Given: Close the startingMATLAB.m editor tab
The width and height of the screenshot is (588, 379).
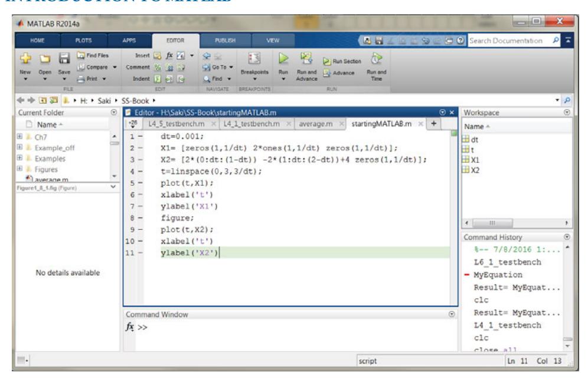Looking at the screenshot, I should pyautogui.click(x=421, y=124).
